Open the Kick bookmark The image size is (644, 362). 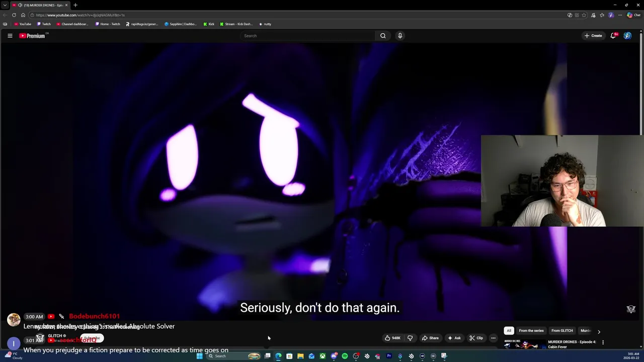209,24
